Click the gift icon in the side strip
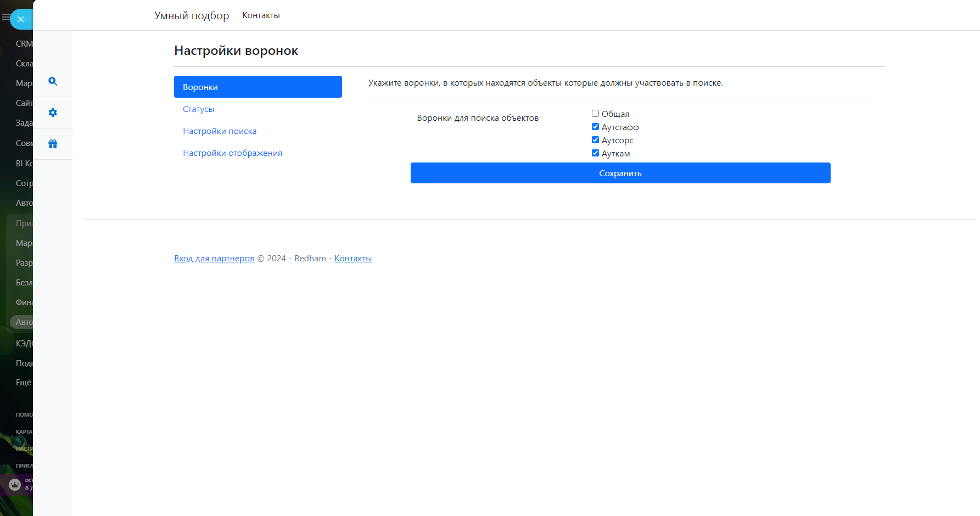Viewport: 980px width, 516px height. point(53,144)
